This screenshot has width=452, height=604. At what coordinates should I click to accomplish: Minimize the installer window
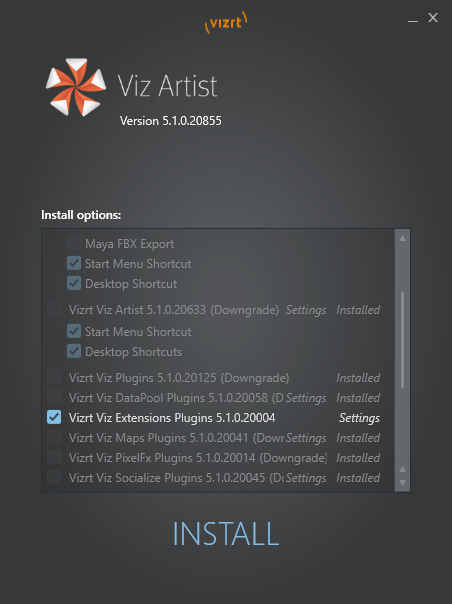click(x=413, y=18)
